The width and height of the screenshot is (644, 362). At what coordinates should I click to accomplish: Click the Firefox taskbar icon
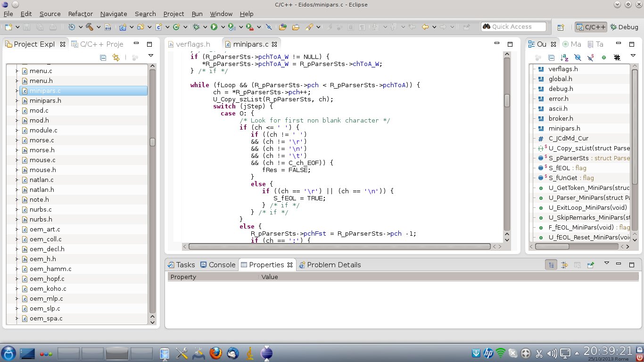215,353
